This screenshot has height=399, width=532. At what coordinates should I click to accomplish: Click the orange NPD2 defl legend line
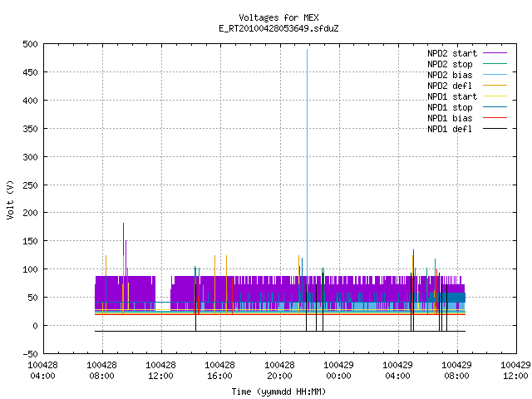tap(495, 86)
